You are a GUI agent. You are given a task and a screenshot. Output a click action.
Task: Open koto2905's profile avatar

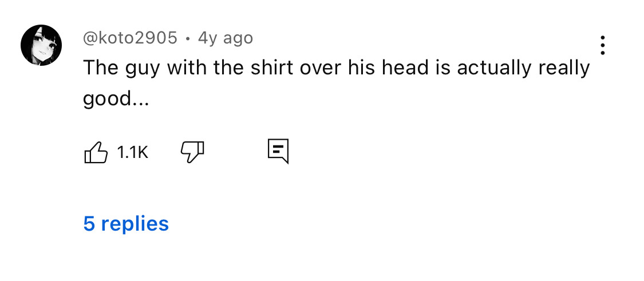(41, 45)
